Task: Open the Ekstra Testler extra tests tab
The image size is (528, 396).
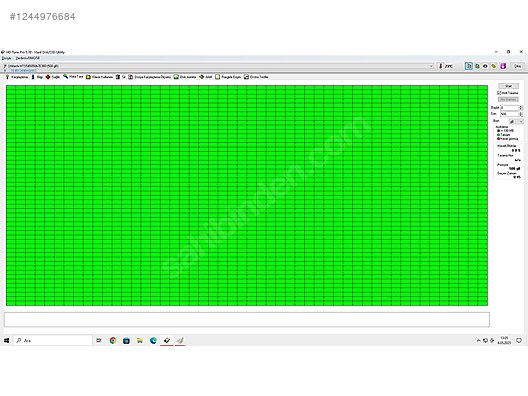Action: 256,77
